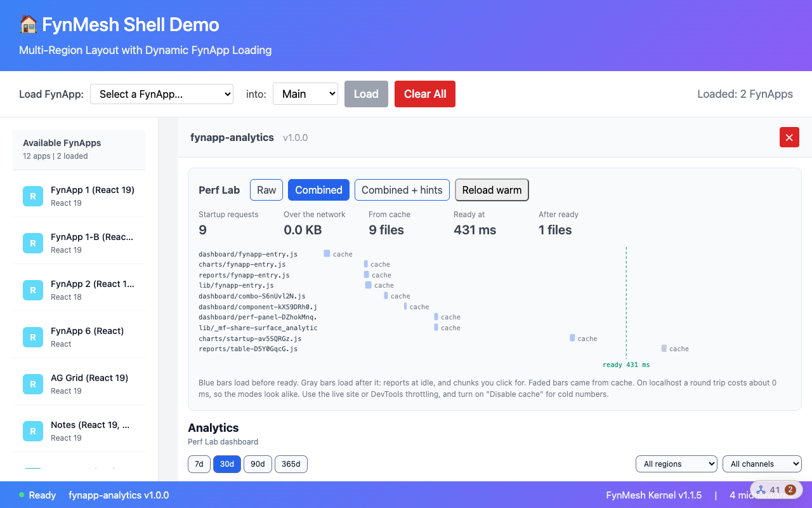This screenshot has width=812, height=508.
Task: Switch the range to 7d
Action: 199,464
